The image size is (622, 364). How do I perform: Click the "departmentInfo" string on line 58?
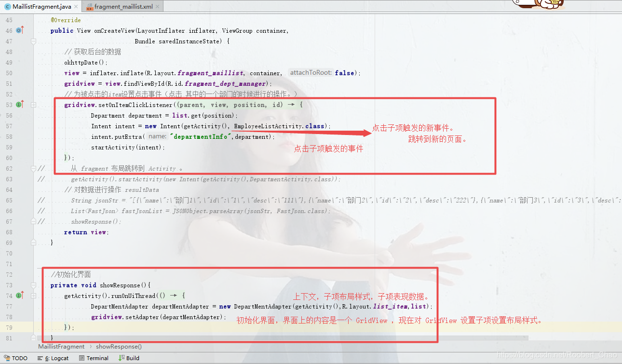pyautogui.click(x=201, y=136)
